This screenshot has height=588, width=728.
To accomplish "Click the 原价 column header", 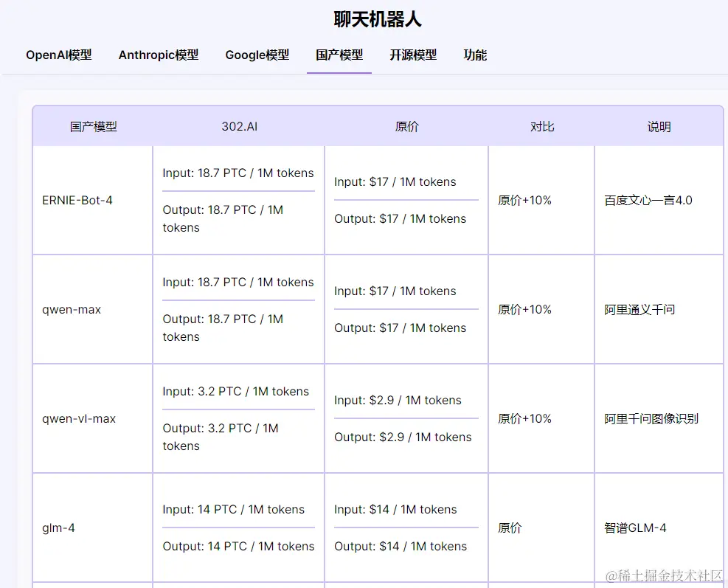I will point(406,126).
